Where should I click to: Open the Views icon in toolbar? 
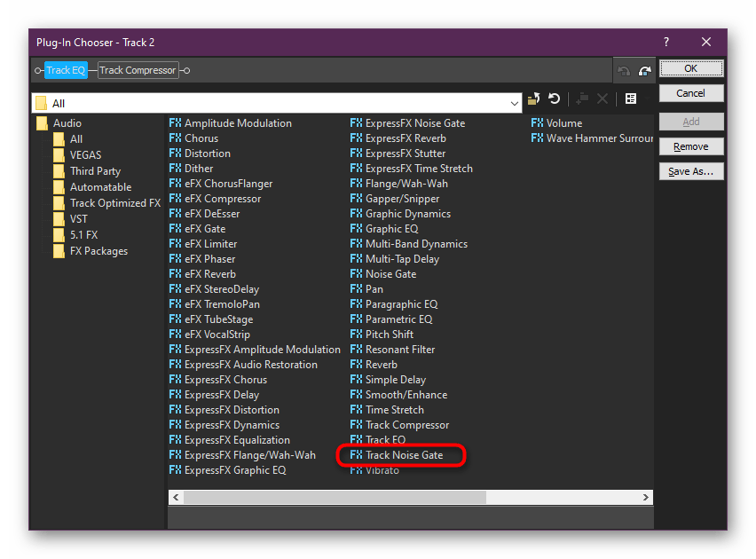point(631,99)
